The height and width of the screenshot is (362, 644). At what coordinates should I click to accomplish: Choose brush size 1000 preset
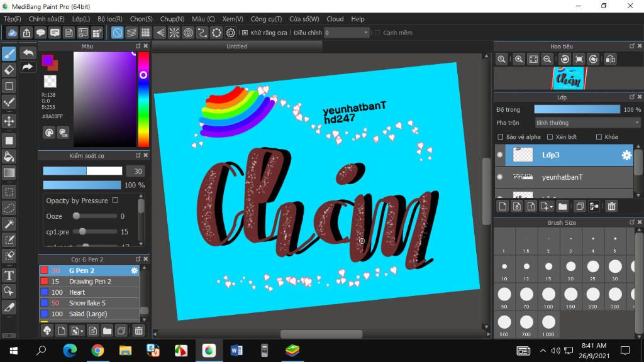[x=548, y=325]
